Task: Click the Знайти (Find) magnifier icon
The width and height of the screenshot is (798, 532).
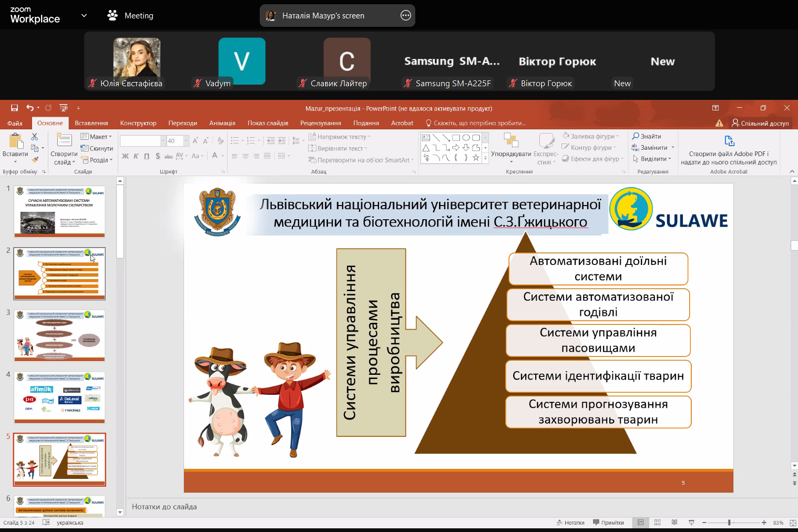Action: coord(636,136)
